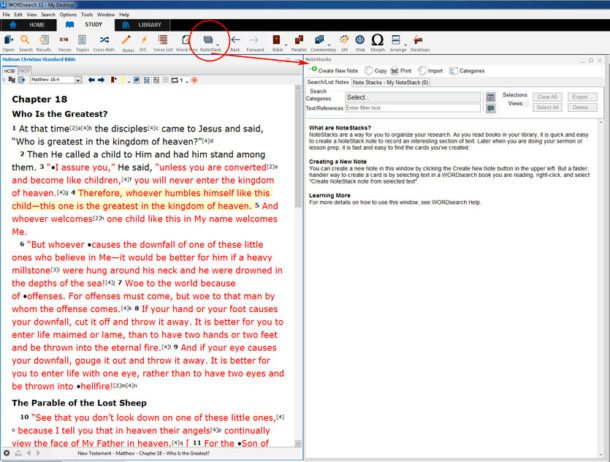Click the Select All button
This screenshot has width=610, height=462.
click(x=547, y=107)
